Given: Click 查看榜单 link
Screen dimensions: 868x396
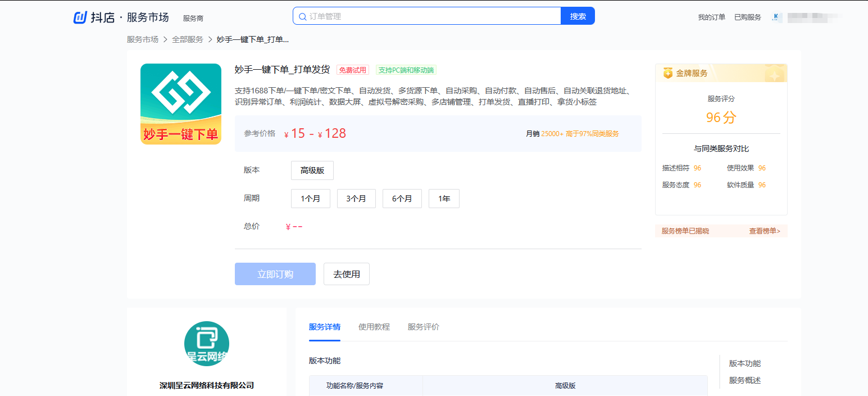Looking at the screenshot, I should 765,231.
